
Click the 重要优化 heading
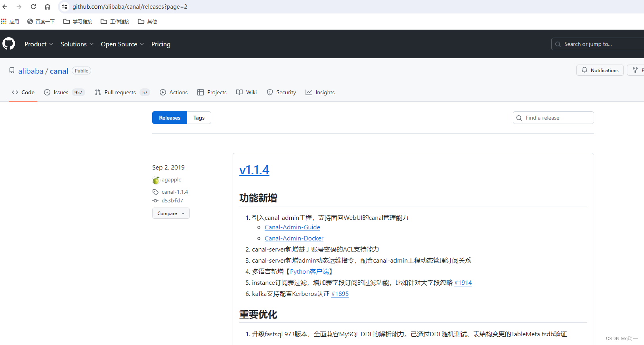pos(258,315)
